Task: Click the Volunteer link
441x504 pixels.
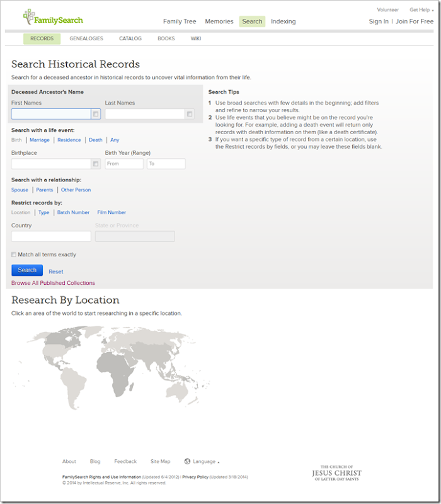Action: (x=387, y=10)
